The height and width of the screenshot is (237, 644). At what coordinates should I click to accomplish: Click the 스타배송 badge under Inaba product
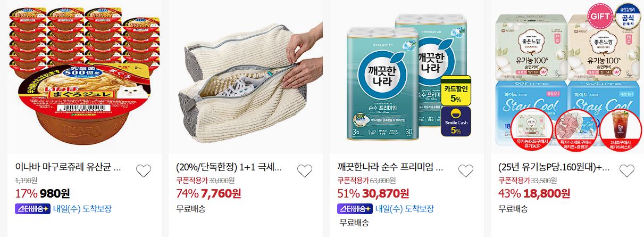[x=32, y=208]
